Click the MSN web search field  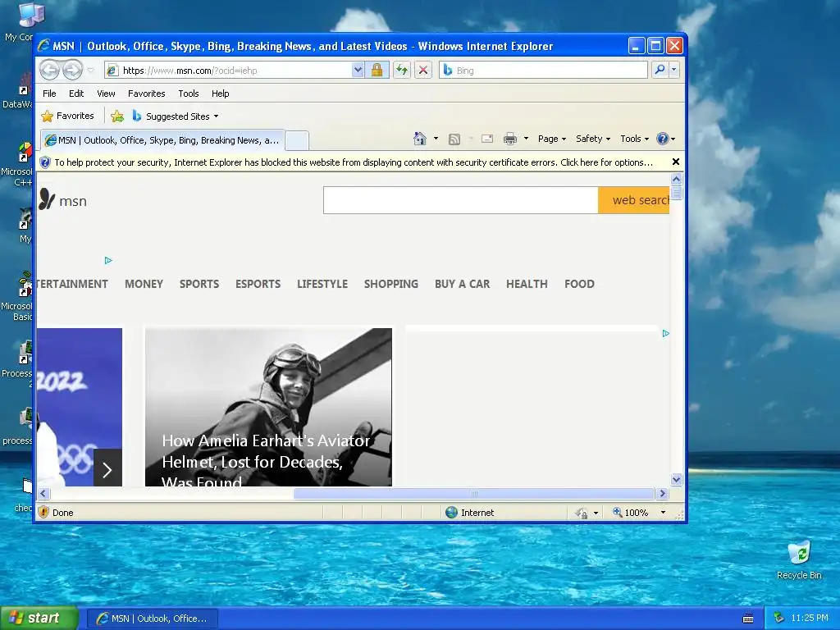click(x=461, y=200)
